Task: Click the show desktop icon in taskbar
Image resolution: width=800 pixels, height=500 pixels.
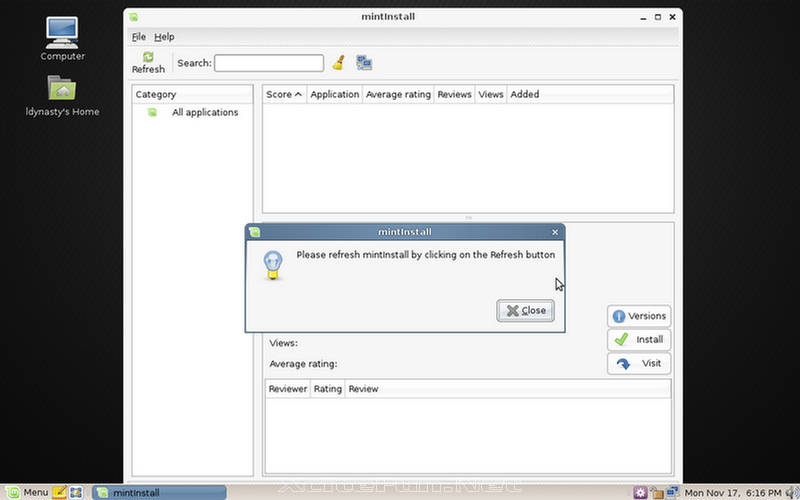Action: 76,492
